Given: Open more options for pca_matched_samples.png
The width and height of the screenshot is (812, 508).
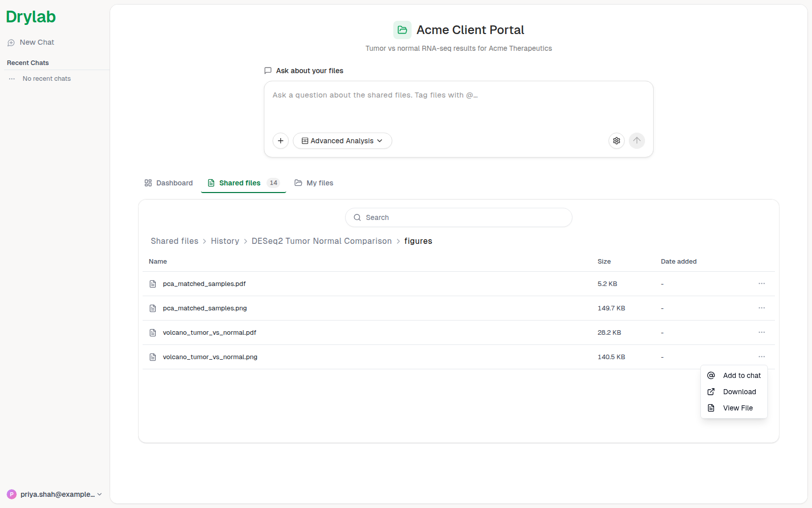Looking at the screenshot, I should [762, 308].
